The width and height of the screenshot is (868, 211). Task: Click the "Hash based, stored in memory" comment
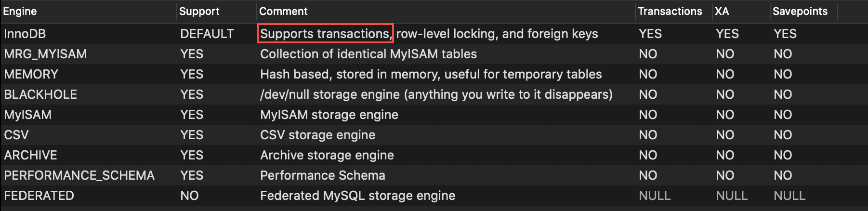pos(431,74)
